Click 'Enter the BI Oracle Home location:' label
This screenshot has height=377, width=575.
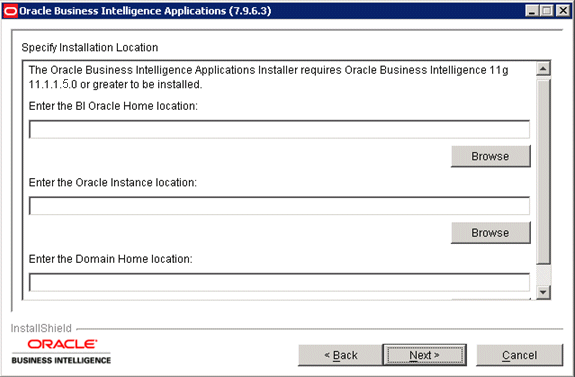(x=113, y=106)
